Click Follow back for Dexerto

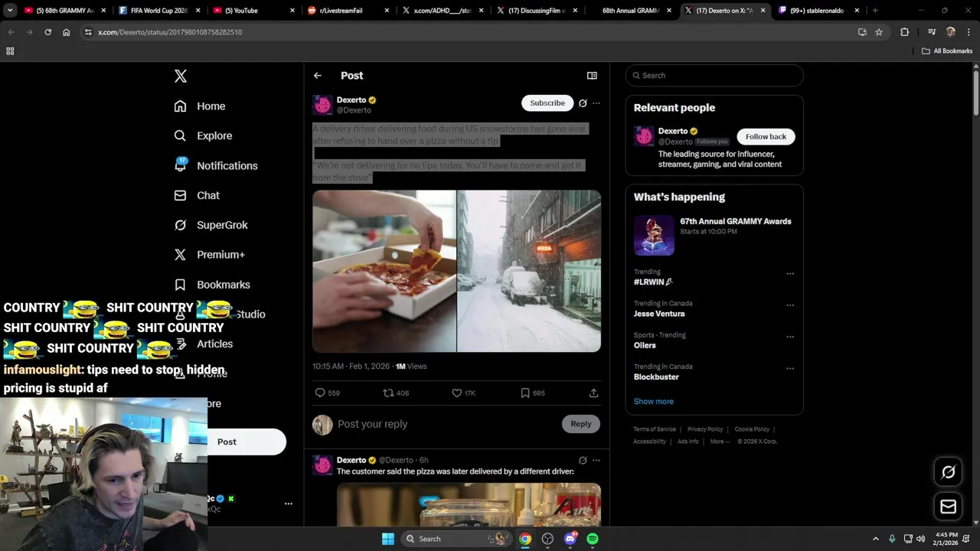pyautogui.click(x=766, y=136)
